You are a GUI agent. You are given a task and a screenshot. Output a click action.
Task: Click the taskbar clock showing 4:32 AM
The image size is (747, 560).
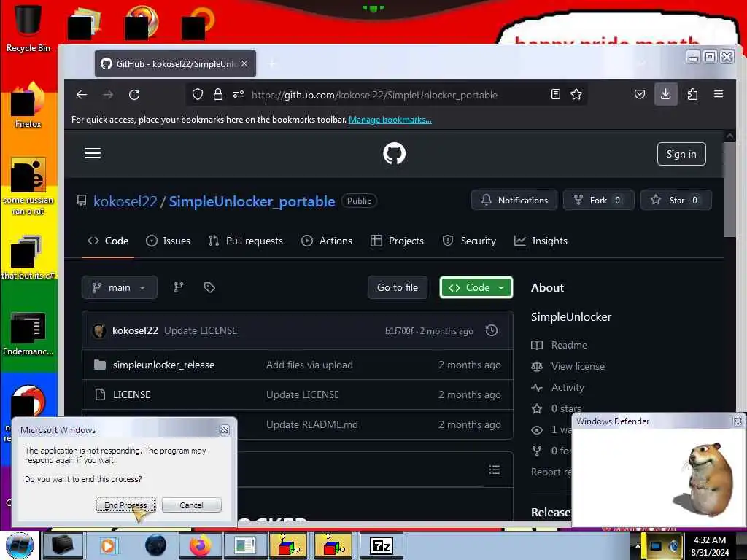[x=709, y=545]
